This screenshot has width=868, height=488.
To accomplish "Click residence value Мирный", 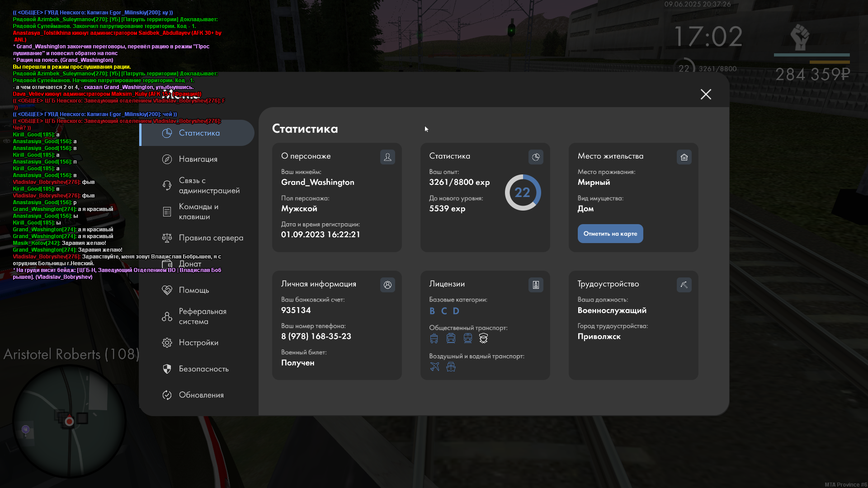I will pos(594,182).
